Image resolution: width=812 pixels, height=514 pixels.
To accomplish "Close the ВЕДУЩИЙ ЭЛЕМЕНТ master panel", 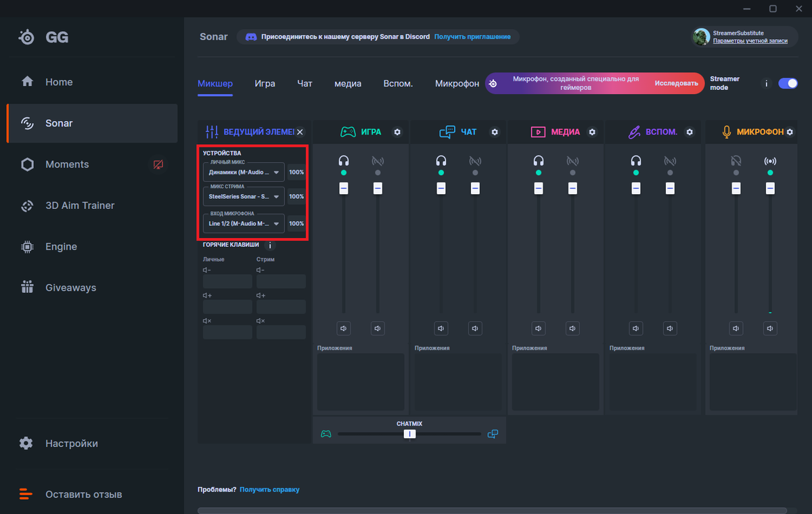I will [300, 132].
